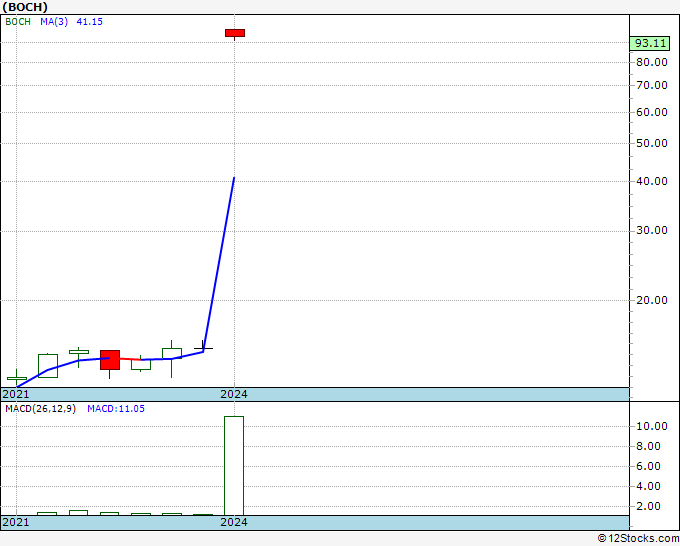Click the large red candle on price chart

coord(110,360)
